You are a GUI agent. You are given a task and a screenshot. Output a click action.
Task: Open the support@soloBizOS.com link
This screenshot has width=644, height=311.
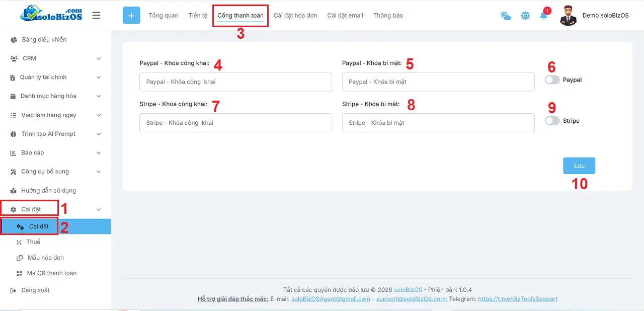click(x=411, y=299)
